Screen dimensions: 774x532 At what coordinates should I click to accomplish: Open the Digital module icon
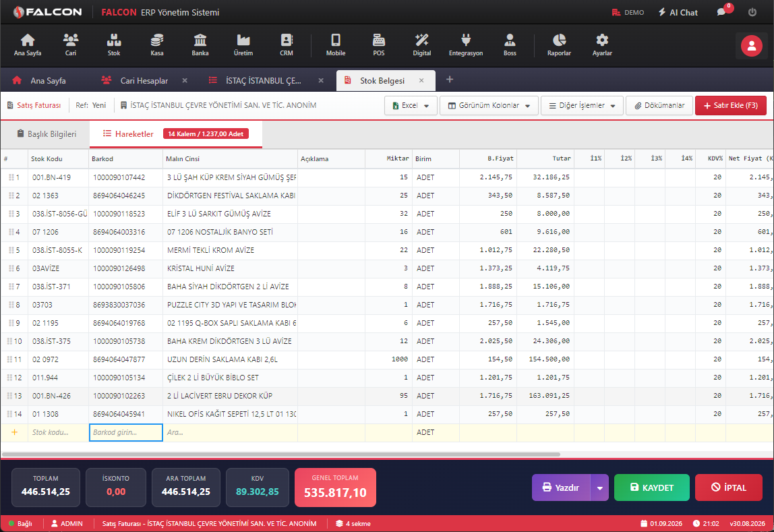pos(422,45)
